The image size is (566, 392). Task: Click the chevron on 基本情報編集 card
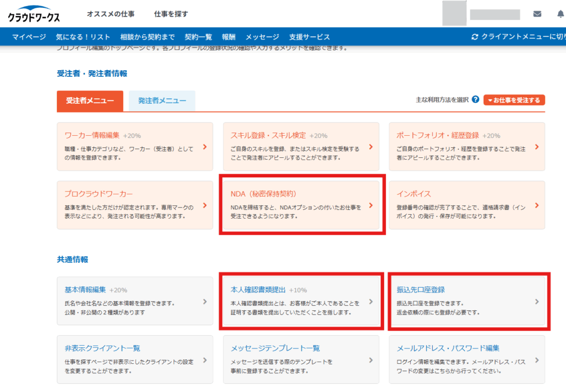click(x=205, y=301)
